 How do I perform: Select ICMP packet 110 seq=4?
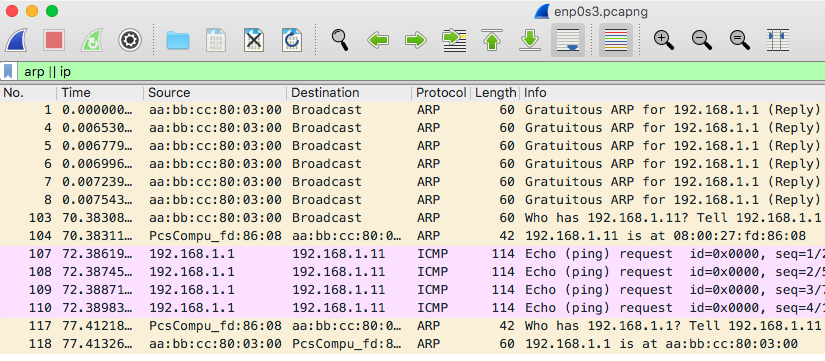(412, 308)
